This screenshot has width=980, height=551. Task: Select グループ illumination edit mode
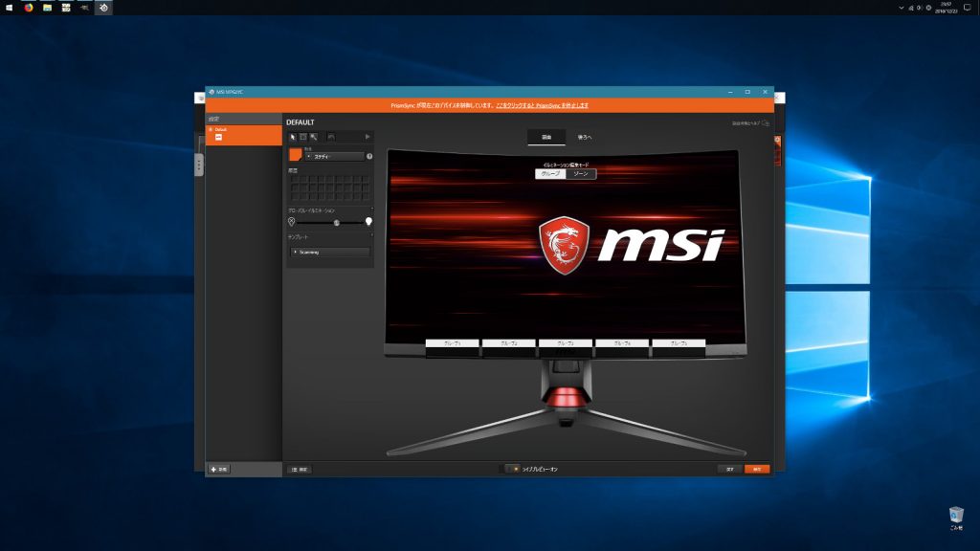(x=550, y=174)
